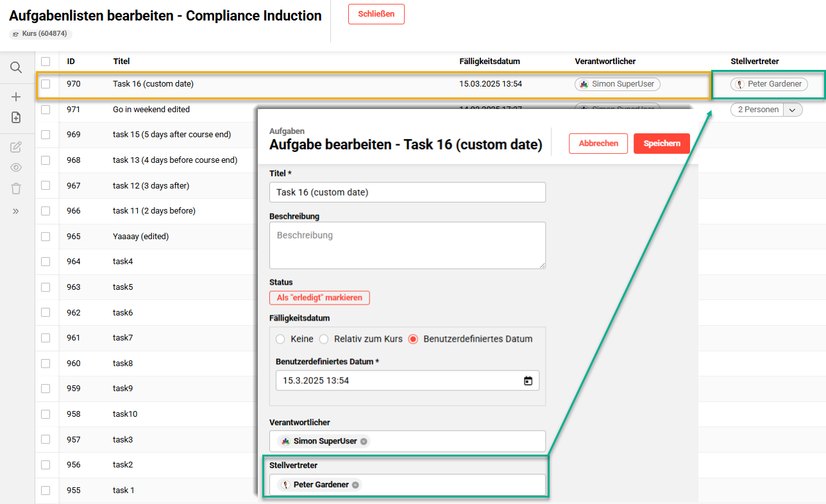Click the document-with-plus icon in sidebar
The width and height of the screenshot is (826, 504).
16,117
